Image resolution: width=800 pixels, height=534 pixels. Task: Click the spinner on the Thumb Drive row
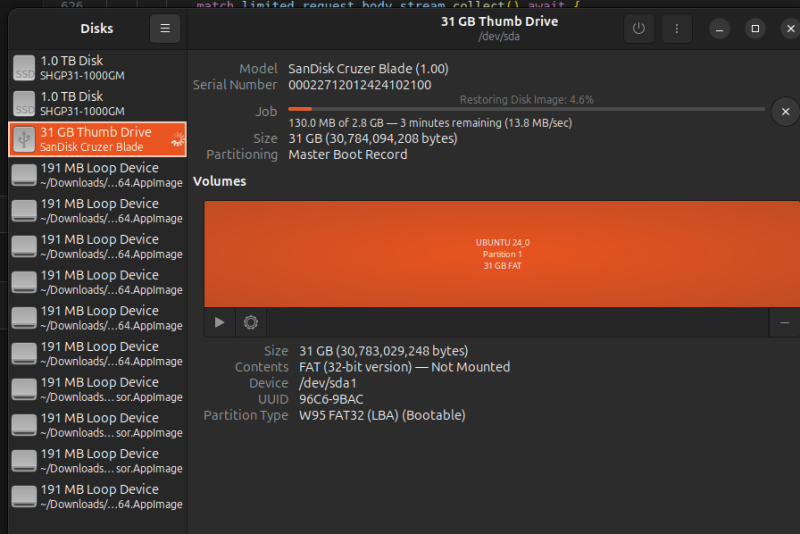(x=177, y=139)
